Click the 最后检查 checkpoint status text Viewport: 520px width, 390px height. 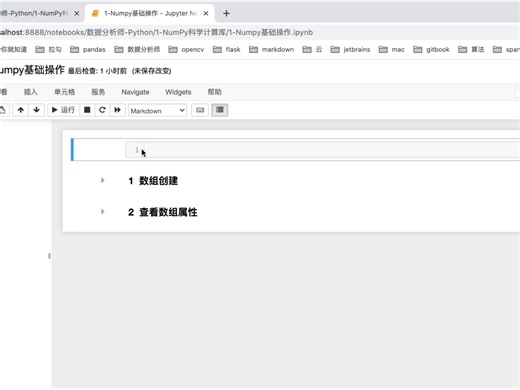(97, 71)
